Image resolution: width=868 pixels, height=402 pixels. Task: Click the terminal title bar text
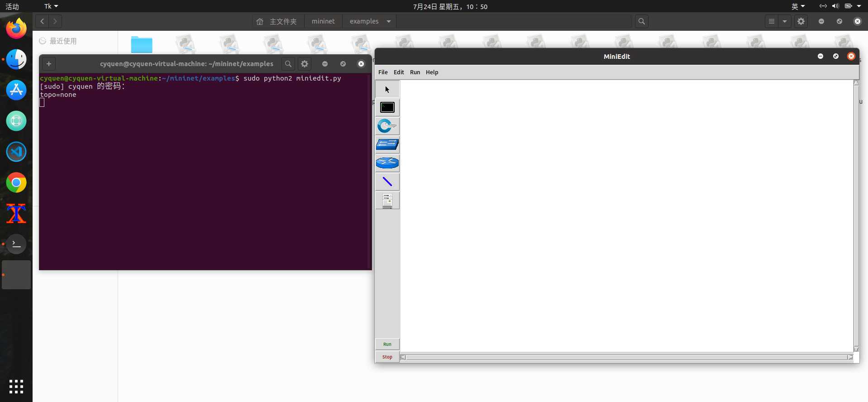186,64
